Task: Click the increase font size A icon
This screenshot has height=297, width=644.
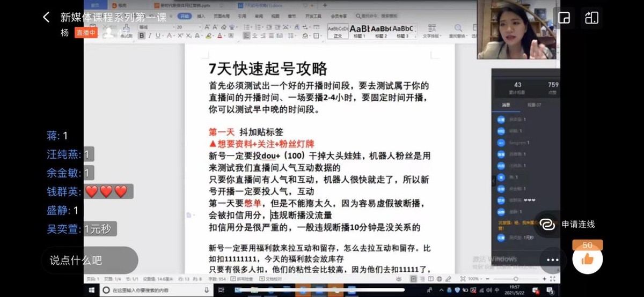Action: [207, 27]
